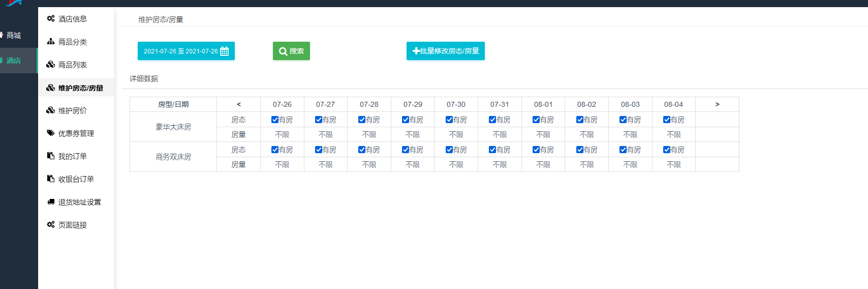The width and height of the screenshot is (868, 289).
Task: Toggle 有房 for 豪华大床房 on 07-30
Action: (449, 120)
